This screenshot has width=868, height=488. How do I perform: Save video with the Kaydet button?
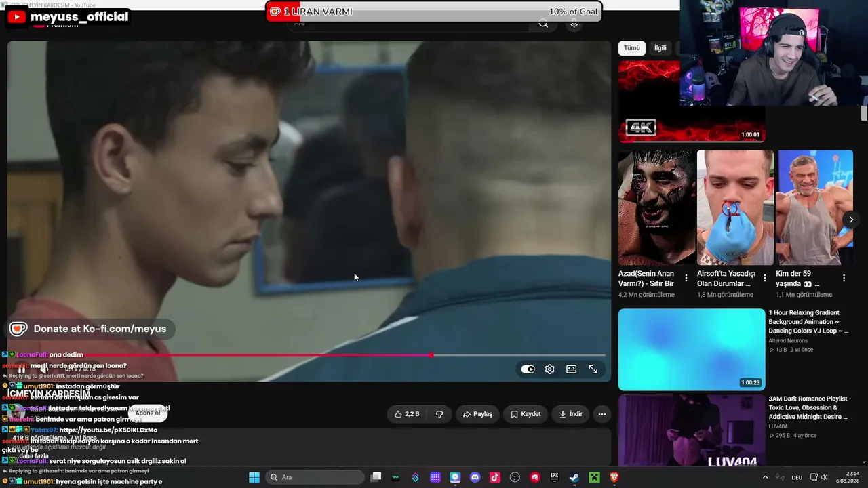526,414
